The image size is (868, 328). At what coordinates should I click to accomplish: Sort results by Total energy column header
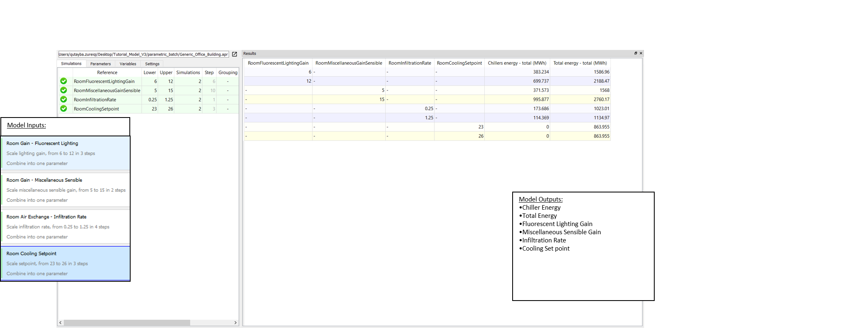pyautogui.click(x=580, y=63)
